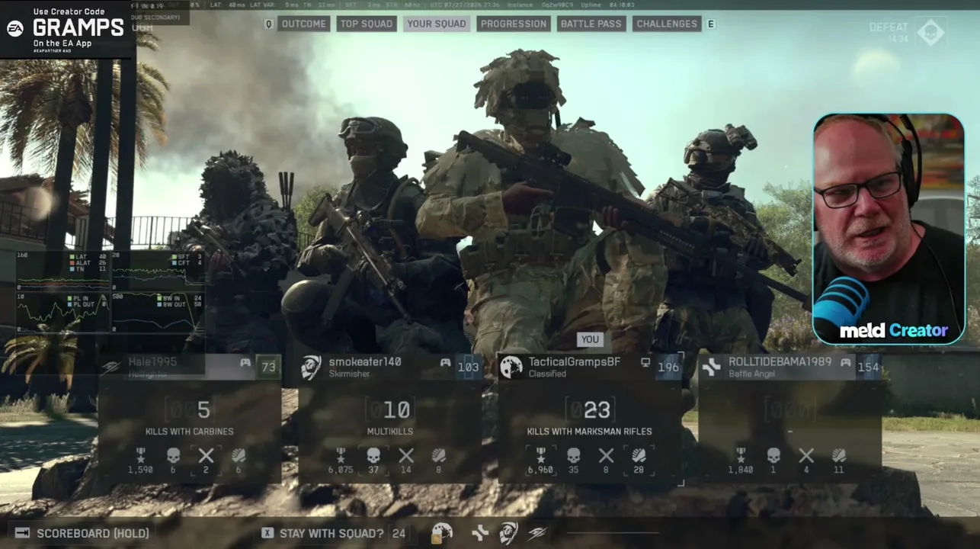Click Hale1995's highlighted deaths X icon
This screenshot has height=549, width=980.
click(x=206, y=456)
